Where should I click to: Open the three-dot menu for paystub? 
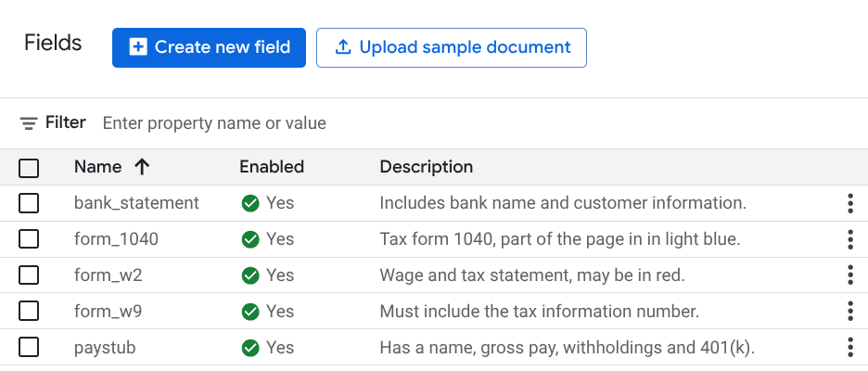pos(849,348)
